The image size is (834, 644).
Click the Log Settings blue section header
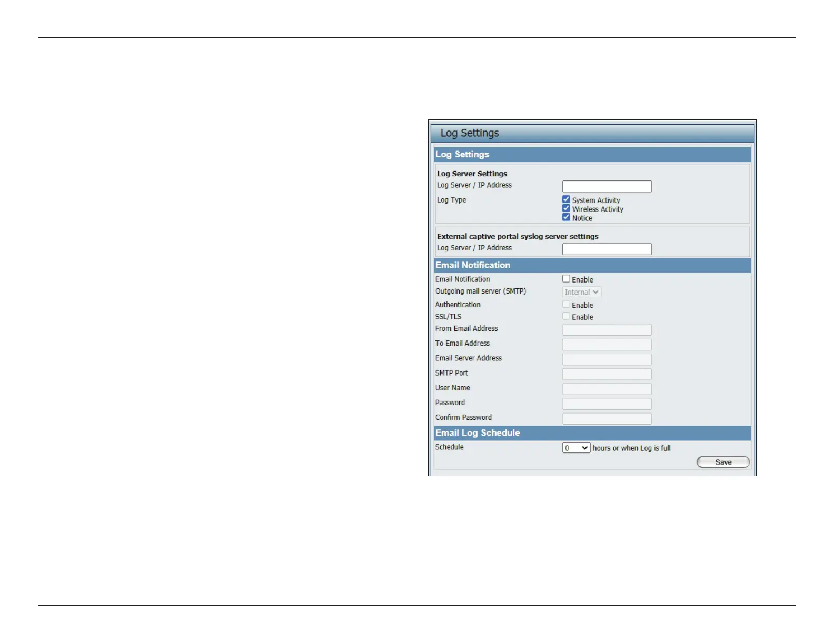coord(592,155)
